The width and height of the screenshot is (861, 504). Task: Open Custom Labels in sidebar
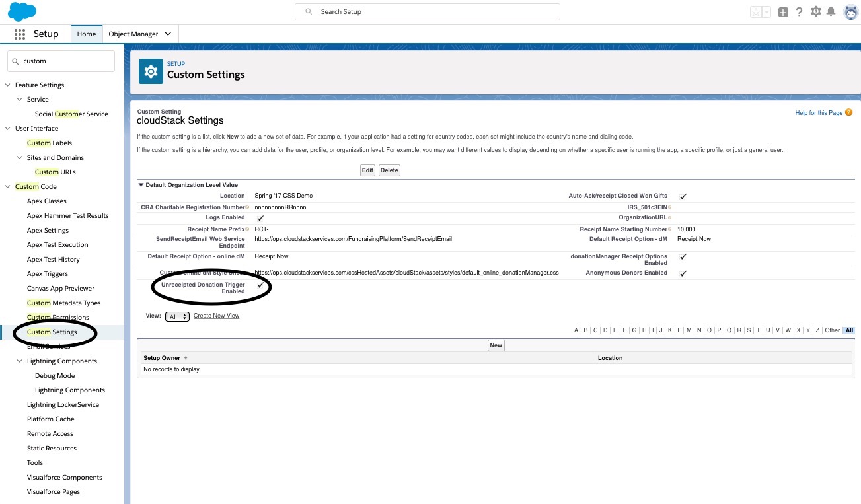[x=50, y=143]
